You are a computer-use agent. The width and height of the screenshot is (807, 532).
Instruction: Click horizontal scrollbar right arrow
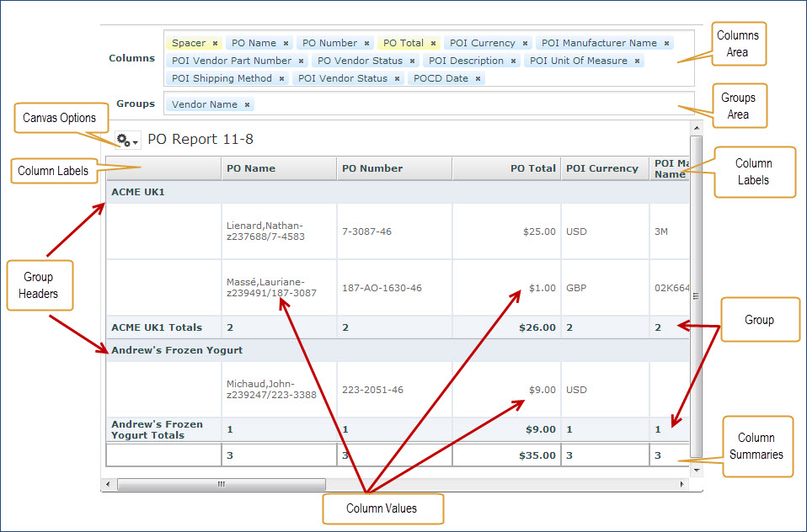tap(682, 484)
